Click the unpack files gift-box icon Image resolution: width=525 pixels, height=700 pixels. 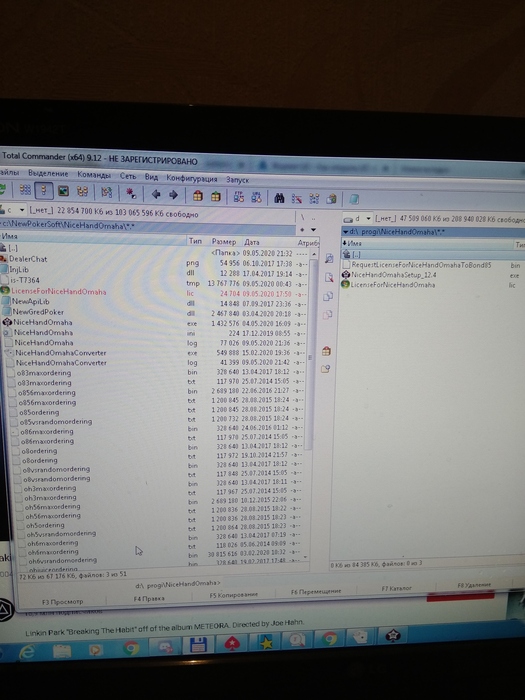pyautogui.click(x=216, y=196)
